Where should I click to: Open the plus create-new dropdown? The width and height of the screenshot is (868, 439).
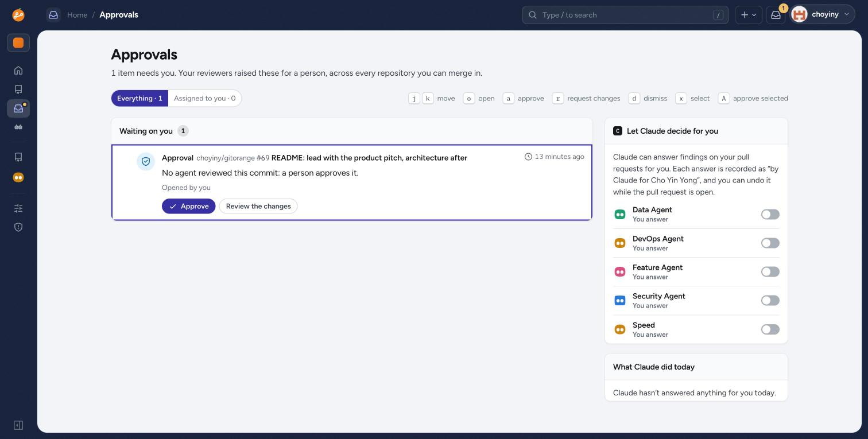tap(749, 15)
